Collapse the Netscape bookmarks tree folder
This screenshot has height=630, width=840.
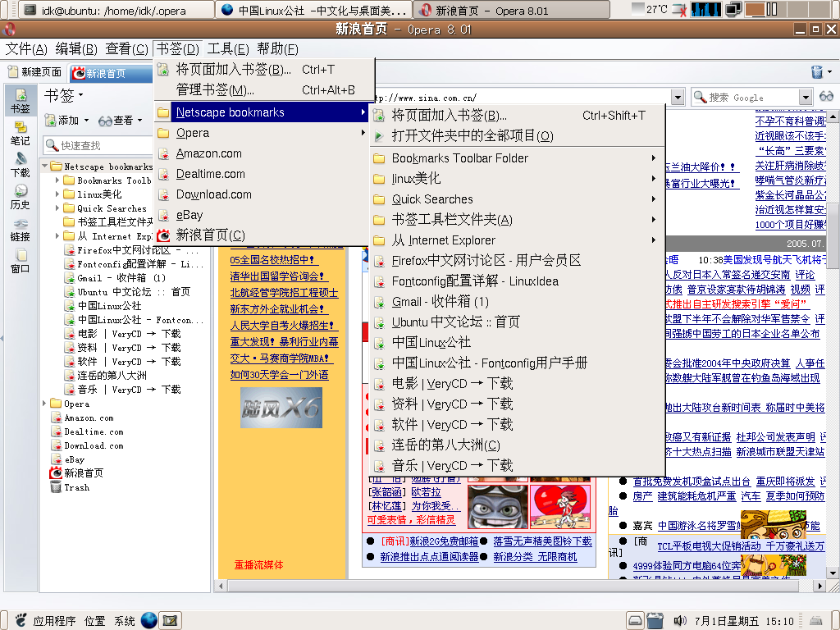44,166
